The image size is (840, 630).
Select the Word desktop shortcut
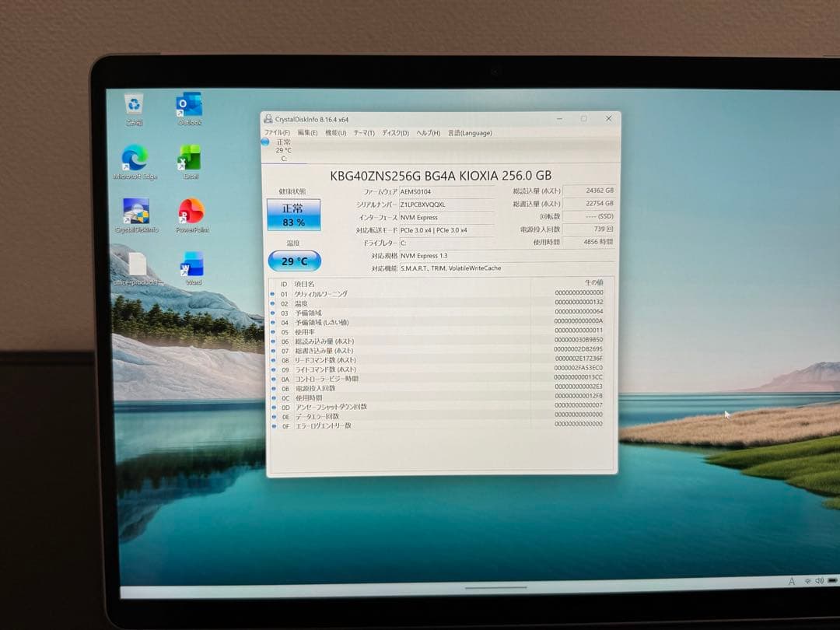point(192,269)
